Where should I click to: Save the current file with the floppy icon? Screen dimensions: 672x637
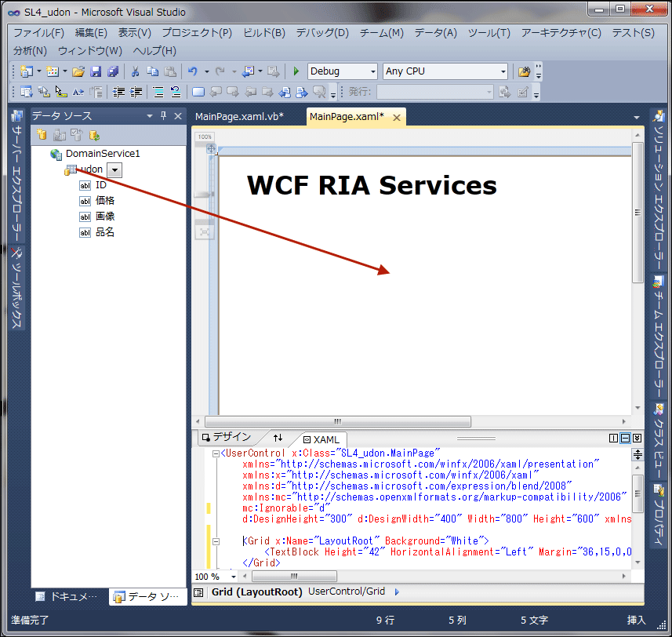coord(96,71)
